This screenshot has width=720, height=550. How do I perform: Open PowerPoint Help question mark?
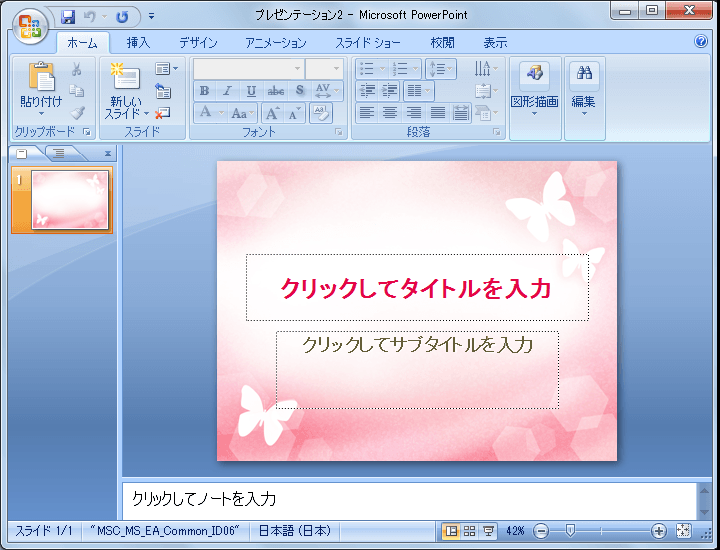pyautogui.click(x=701, y=41)
